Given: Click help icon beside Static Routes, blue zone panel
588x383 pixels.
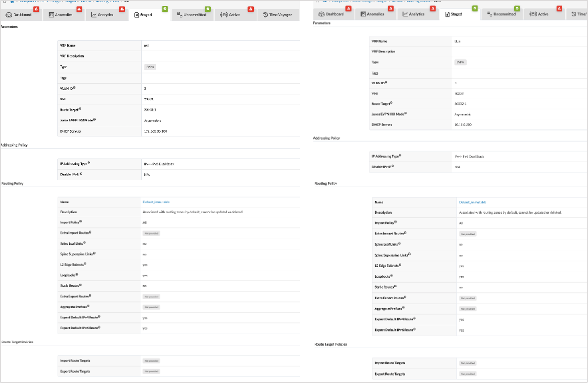Looking at the screenshot, I should (x=395, y=286).
